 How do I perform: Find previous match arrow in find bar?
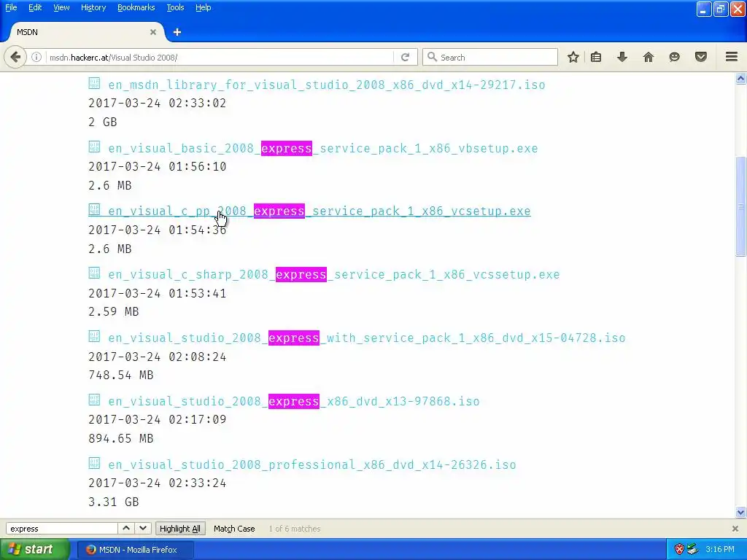tap(126, 528)
